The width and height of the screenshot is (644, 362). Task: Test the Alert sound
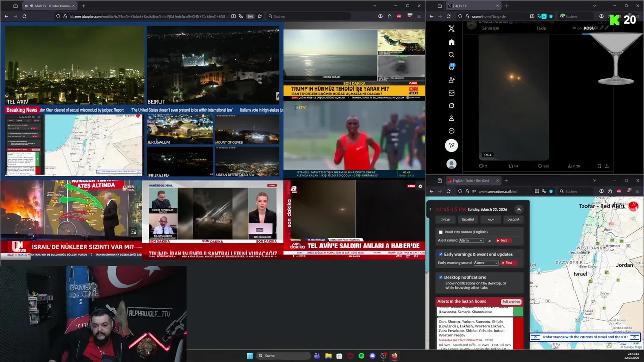pyautogui.click(x=505, y=241)
